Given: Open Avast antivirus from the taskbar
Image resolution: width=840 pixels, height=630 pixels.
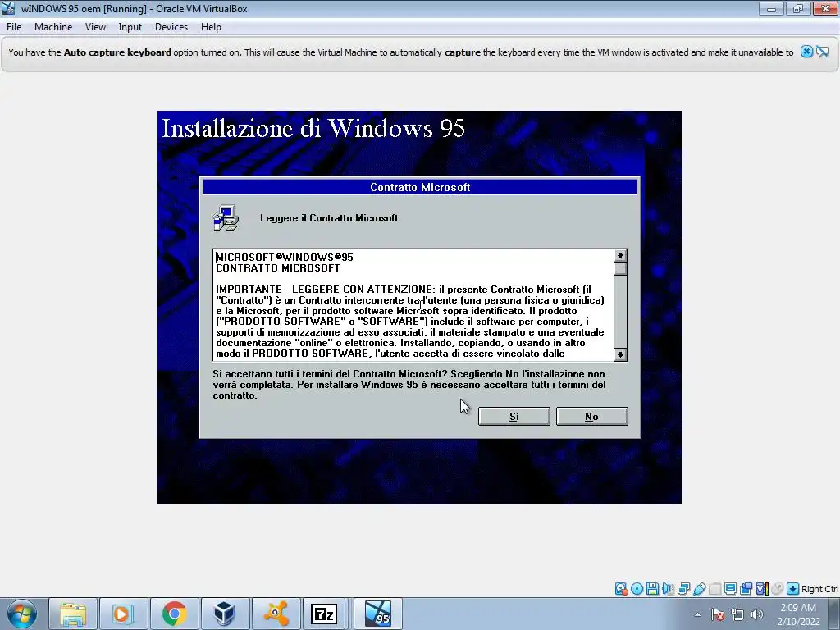Looking at the screenshot, I should tap(276, 614).
